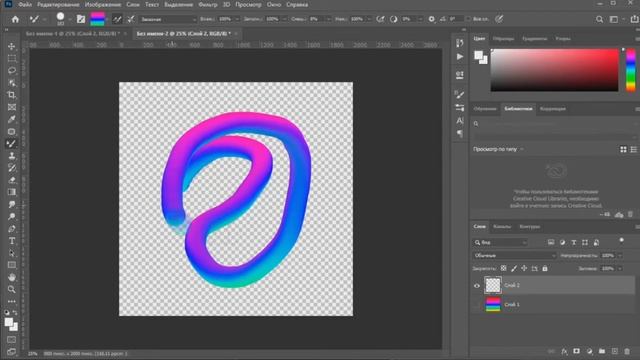Select the Pen tool
640x360 pixels.
click(x=11, y=229)
